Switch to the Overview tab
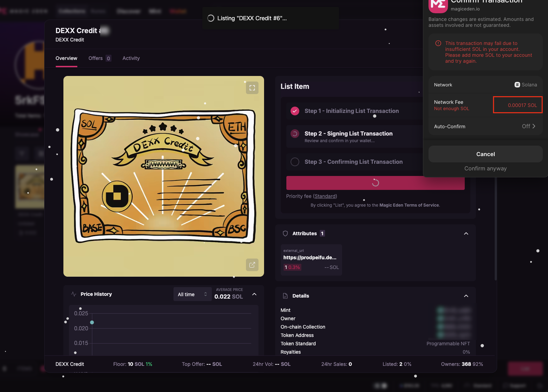 click(67, 58)
